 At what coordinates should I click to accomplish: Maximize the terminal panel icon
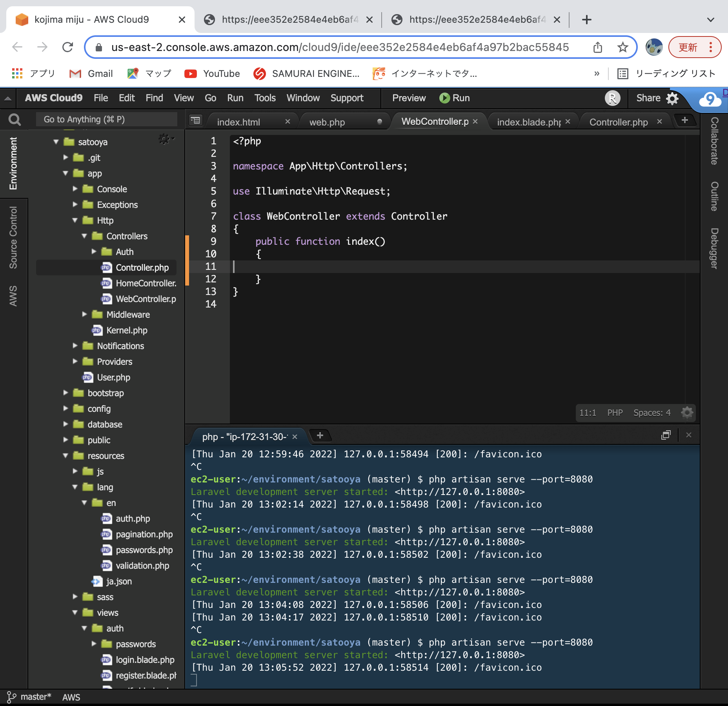coord(666,435)
